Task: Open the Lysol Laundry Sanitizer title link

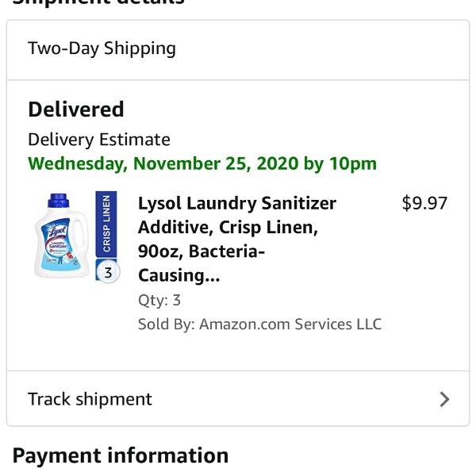Action: [237, 203]
